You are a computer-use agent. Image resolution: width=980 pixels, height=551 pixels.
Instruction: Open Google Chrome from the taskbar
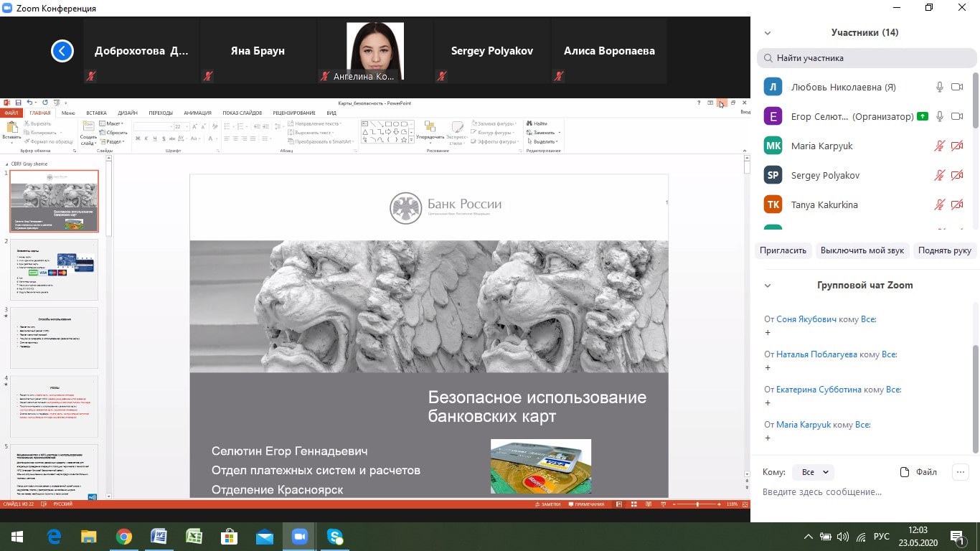click(x=124, y=537)
